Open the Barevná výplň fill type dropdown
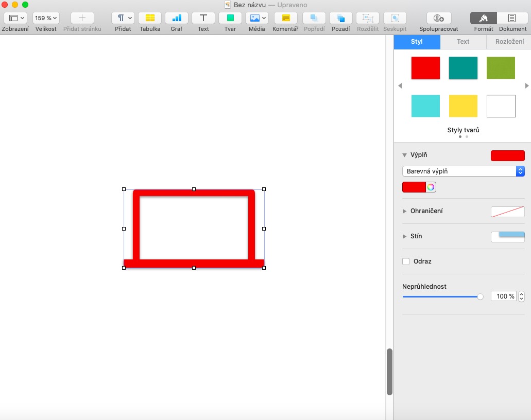The image size is (531, 420). point(463,171)
